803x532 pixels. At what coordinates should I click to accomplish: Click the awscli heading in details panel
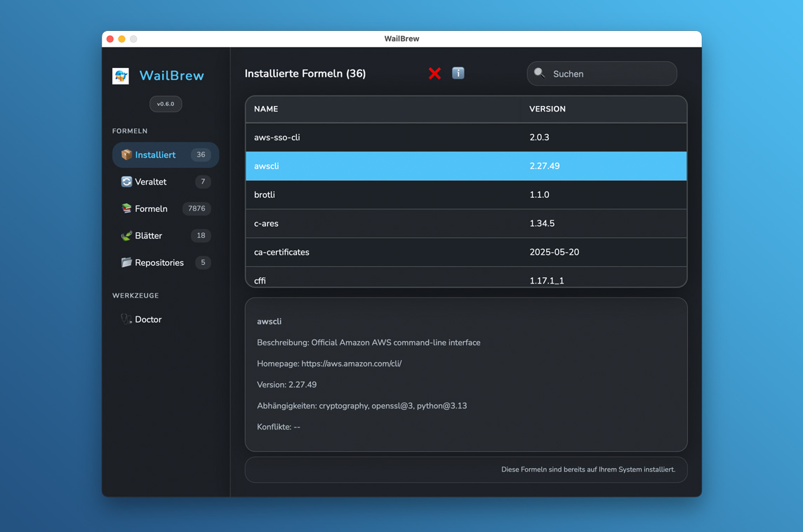(270, 321)
